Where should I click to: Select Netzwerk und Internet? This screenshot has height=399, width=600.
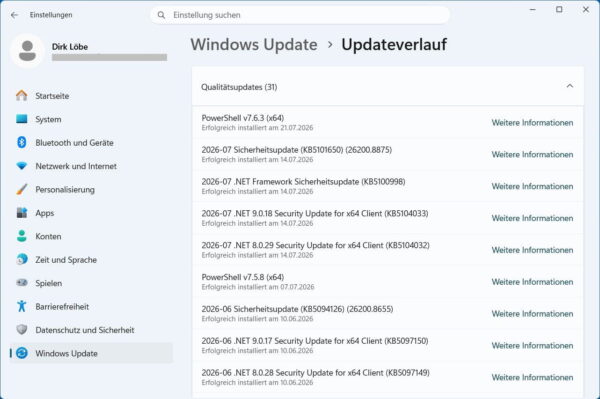[91, 166]
